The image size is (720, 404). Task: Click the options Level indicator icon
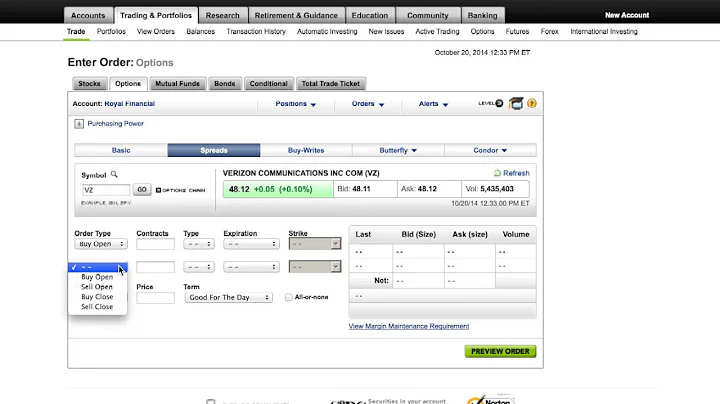pyautogui.click(x=491, y=103)
